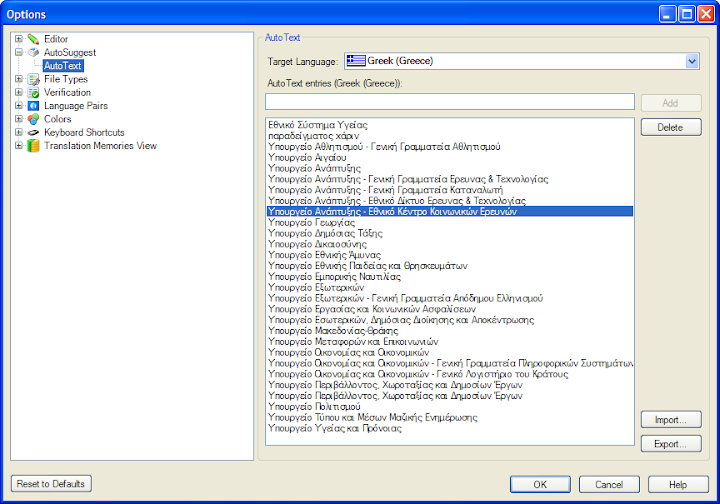Click the Language Pairs icon

pyautogui.click(x=33, y=106)
